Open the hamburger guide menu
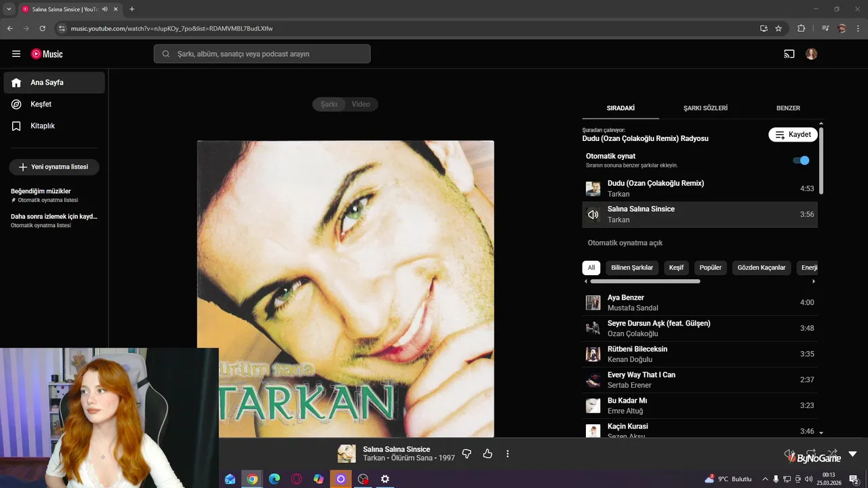This screenshot has width=868, height=488. (16, 54)
